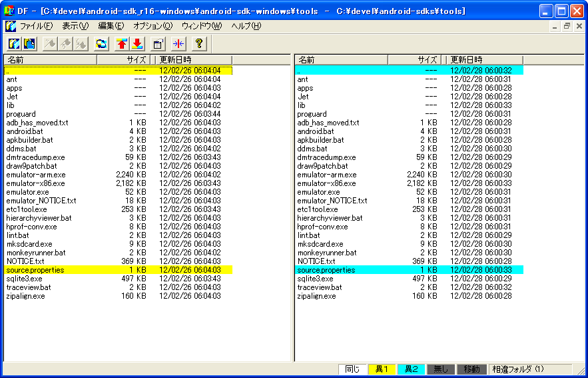Click the left pane 名前 column header

[50, 60]
